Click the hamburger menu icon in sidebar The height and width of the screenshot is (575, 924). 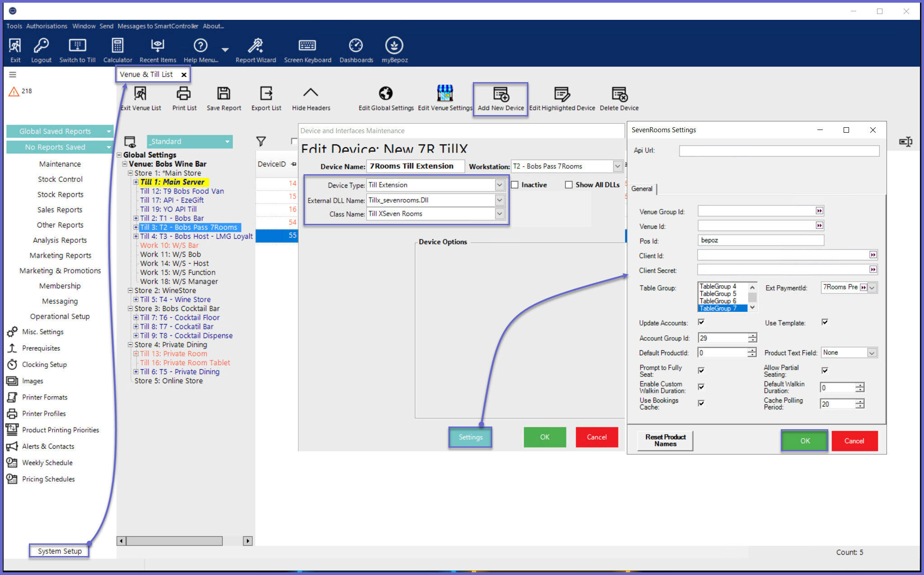coord(13,74)
